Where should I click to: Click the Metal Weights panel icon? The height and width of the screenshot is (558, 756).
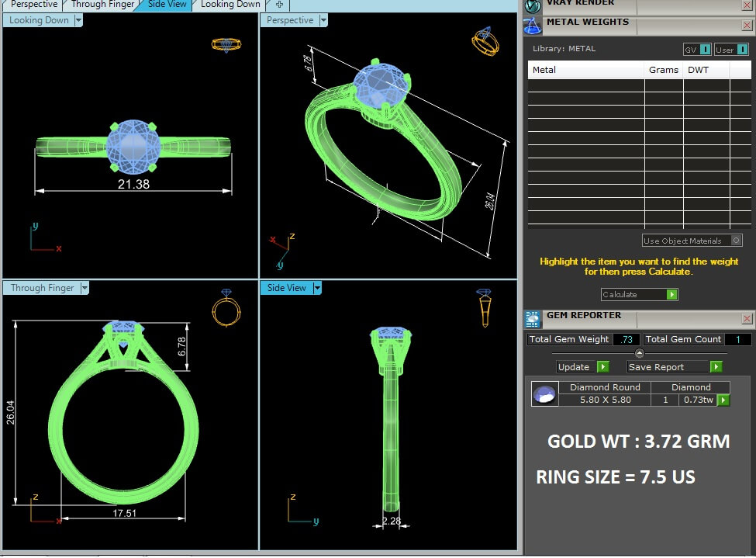point(533,26)
